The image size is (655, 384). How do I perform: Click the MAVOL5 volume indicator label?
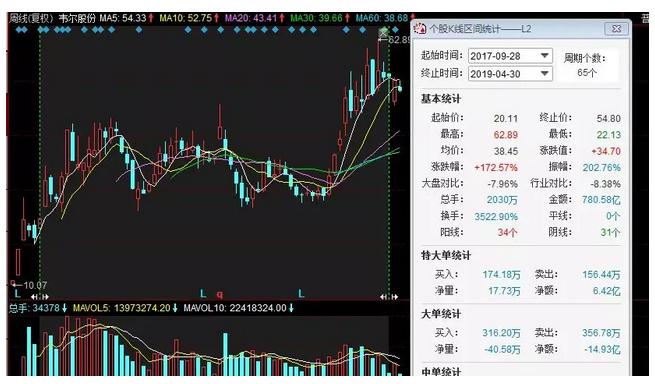pos(122,308)
